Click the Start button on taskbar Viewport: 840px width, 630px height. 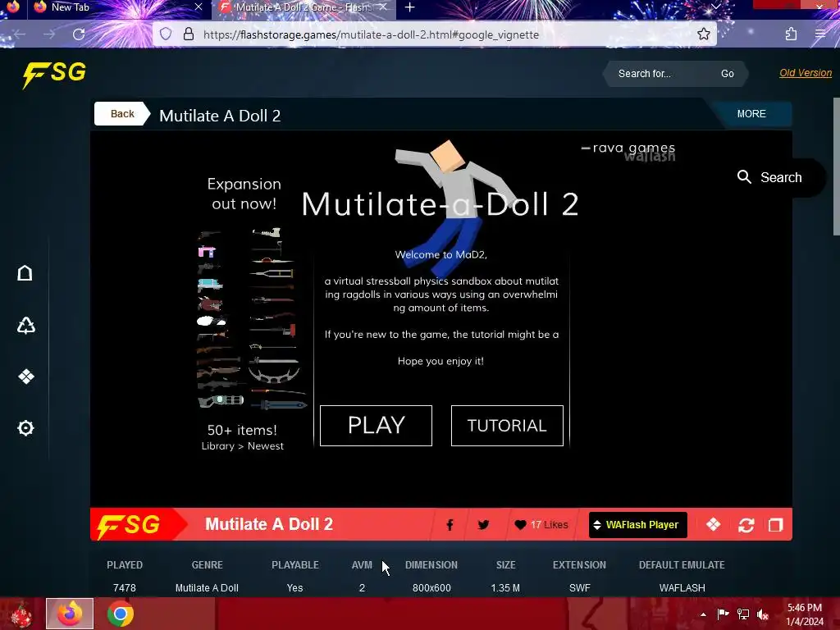coord(20,614)
